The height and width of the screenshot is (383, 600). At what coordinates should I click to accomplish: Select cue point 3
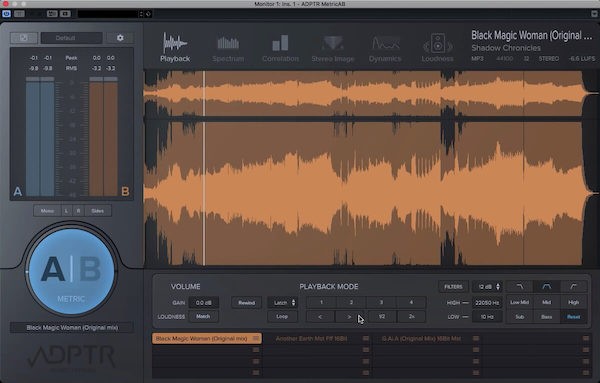click(x=381, y=302)
